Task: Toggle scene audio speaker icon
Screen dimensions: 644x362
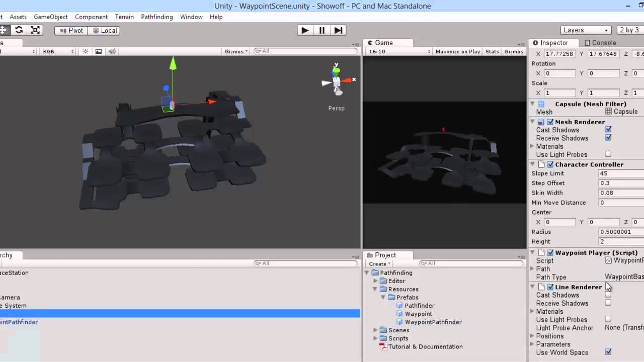Action: (112, 51)
